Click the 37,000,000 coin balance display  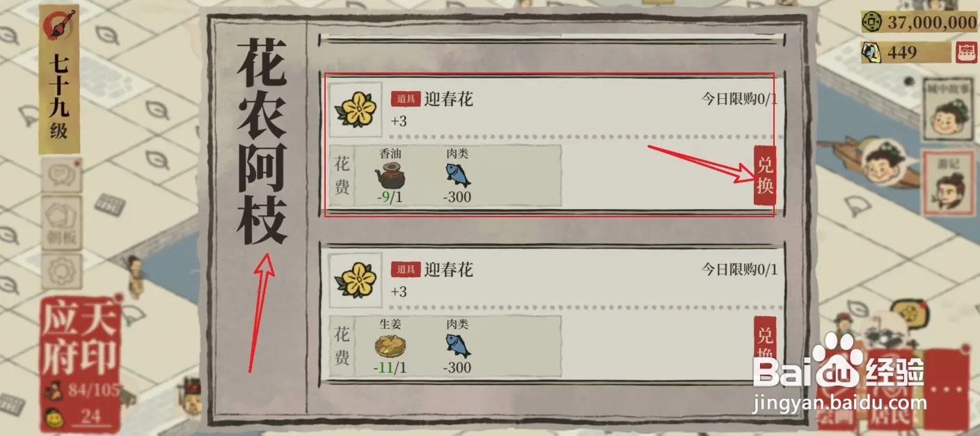[919, 22]
